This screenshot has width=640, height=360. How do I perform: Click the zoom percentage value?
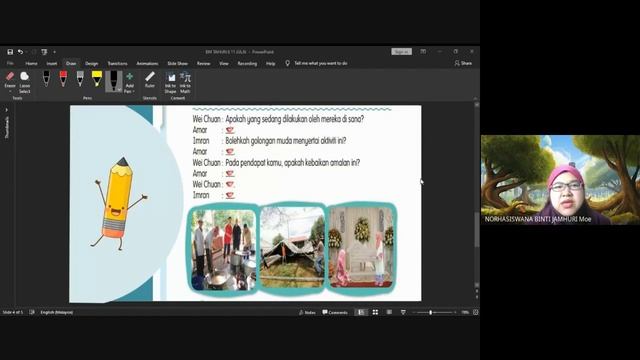pyautogui.click(x=465, y=312)
